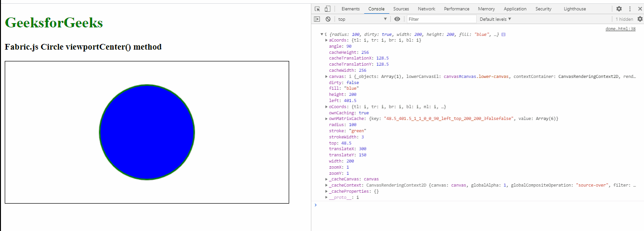Expand the _cacheProperties property
Screen dimensions: 644x231
tap(326, 191)
